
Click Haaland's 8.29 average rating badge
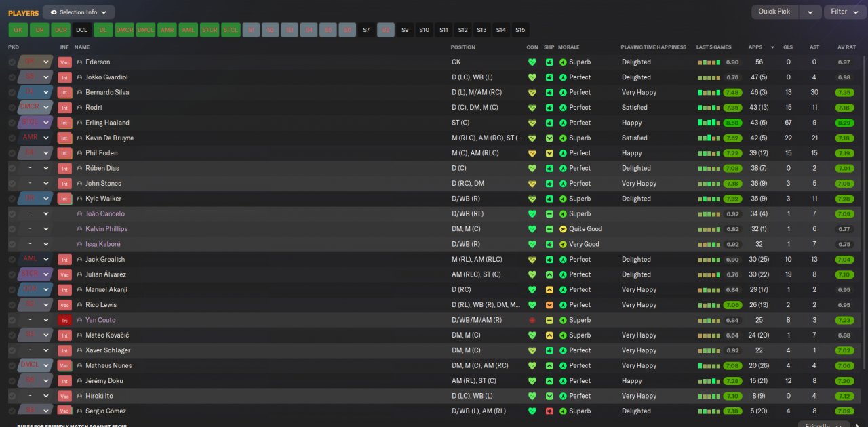coord(844,123)
